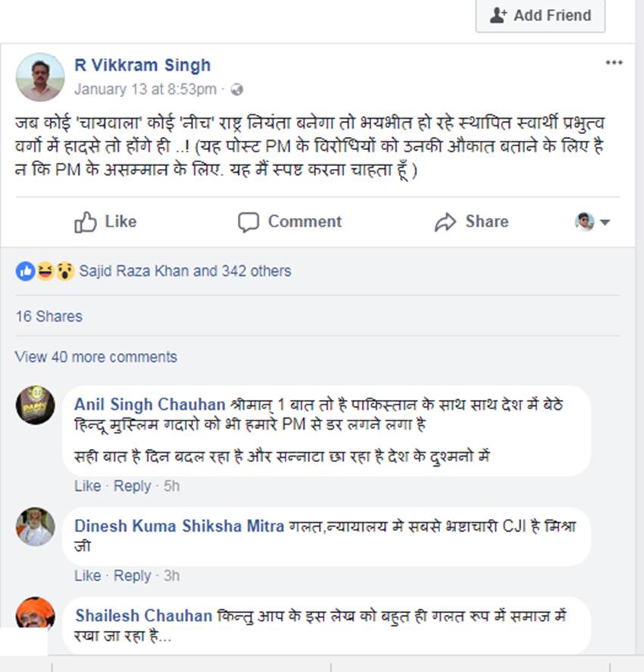Viewport: 644px width, 672px height.
Task: Like Dinesh Kuma Shiksha Mitra's comment
Action: pos(87,576)
